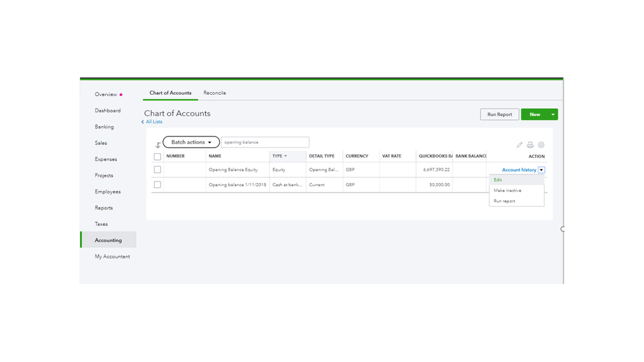644x362 pixels.
Task: Choose Run report in the action menu
Action: (504, 201)
